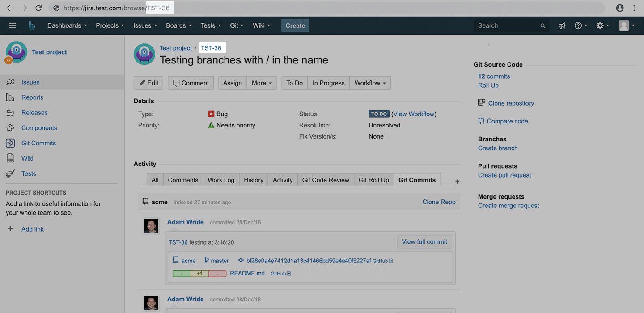Click the GitHub external link beside commit hash
Viewport: 644px width, 313px height.
pyautogui.click(x=382, y=261)
